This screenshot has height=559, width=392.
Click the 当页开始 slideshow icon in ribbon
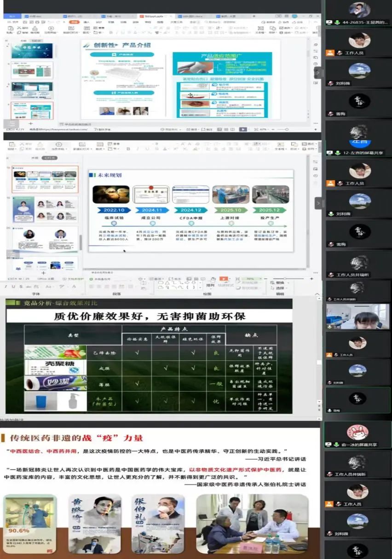(x=58, y=147)
